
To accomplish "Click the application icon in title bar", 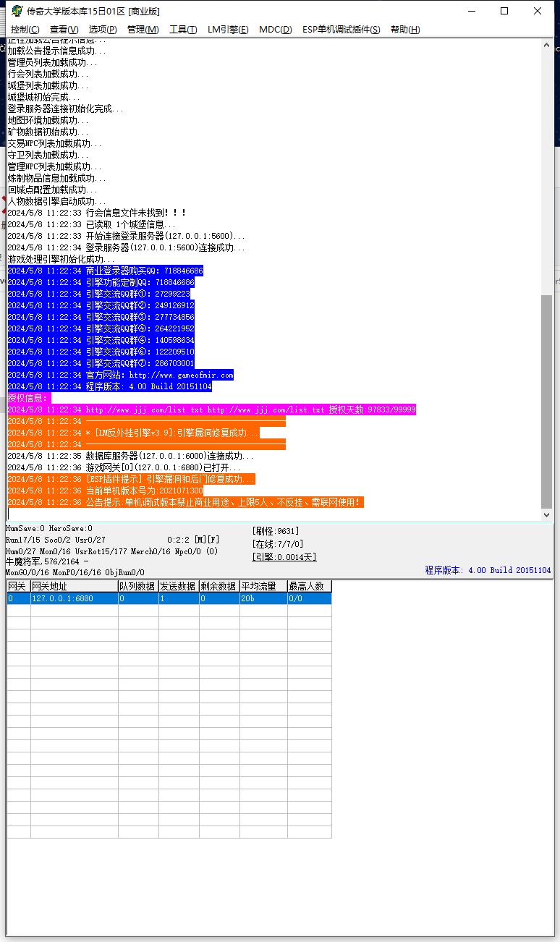I will [17, 11].
